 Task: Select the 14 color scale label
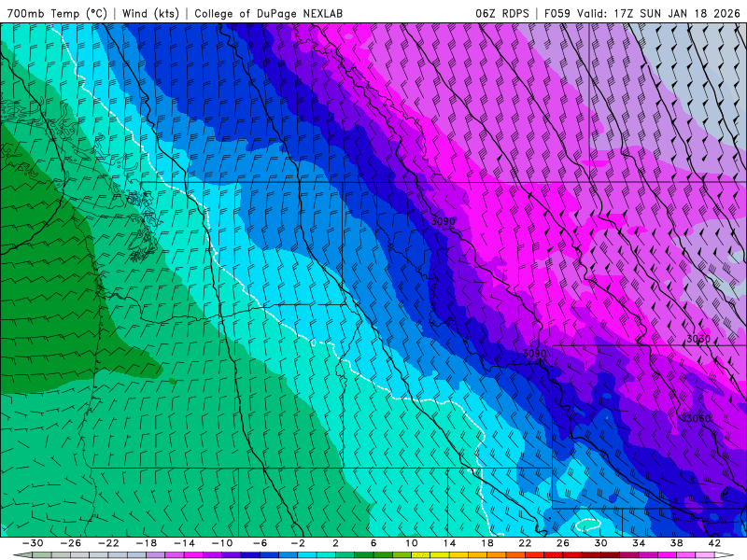click(x=449, y=543)
